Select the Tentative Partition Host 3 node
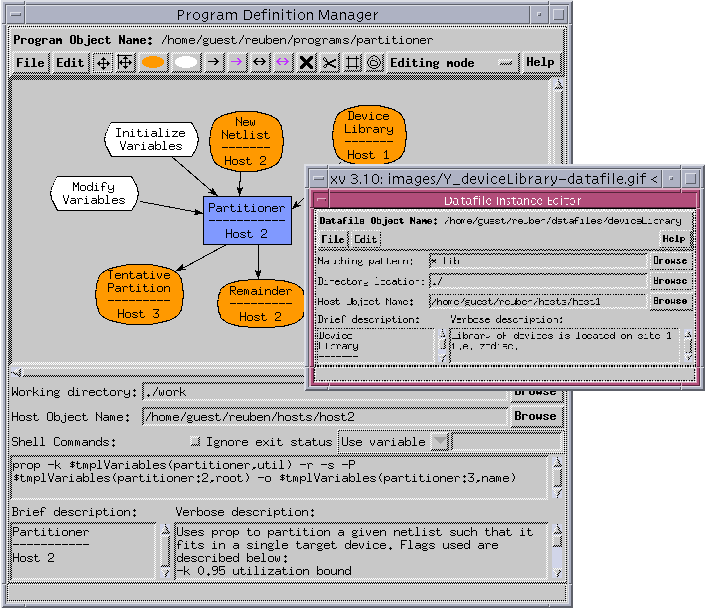 [138, 294]
